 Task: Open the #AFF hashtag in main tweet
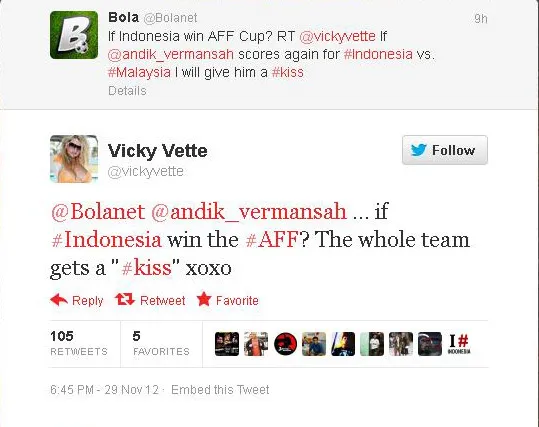pyautogui.click(x=272, y=239)
